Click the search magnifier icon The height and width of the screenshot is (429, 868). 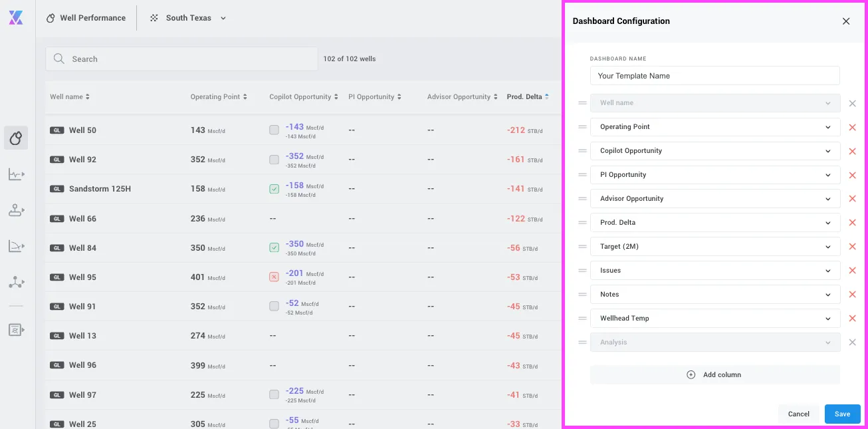click(59, 59)
